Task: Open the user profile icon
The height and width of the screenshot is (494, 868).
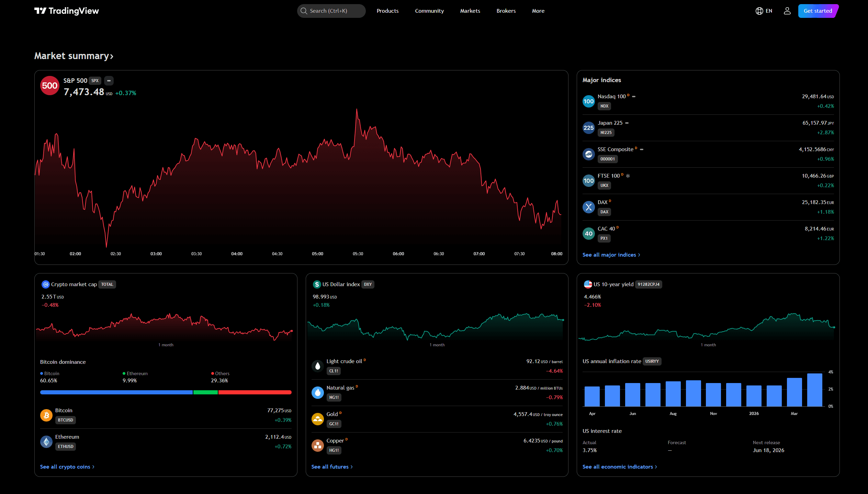Action: tap(787, 11)
